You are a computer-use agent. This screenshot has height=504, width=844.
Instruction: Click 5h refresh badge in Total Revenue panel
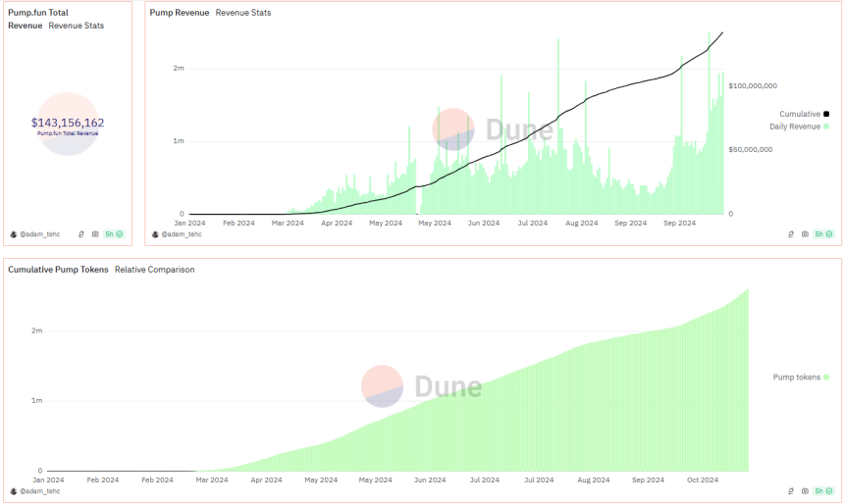coord(113,234)
